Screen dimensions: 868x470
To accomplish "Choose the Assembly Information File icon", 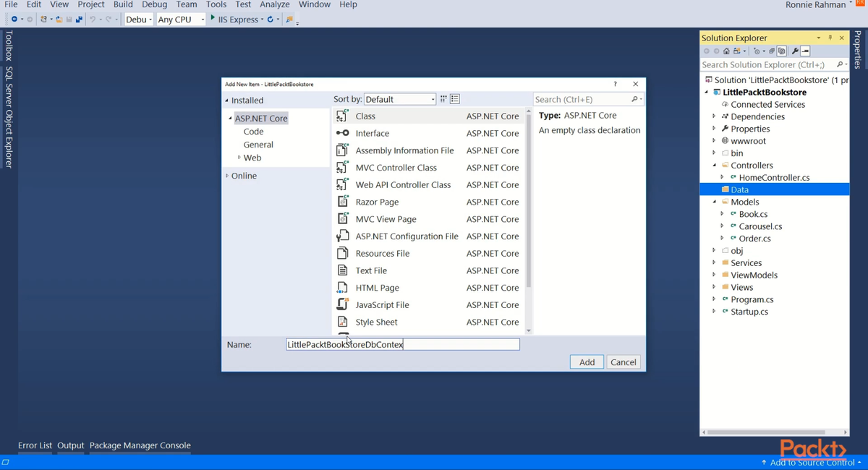I will coord(343,150).
